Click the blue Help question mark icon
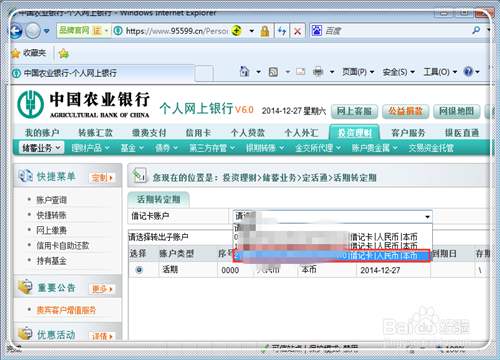Screen dimensions: 500x360 (468, 71)
